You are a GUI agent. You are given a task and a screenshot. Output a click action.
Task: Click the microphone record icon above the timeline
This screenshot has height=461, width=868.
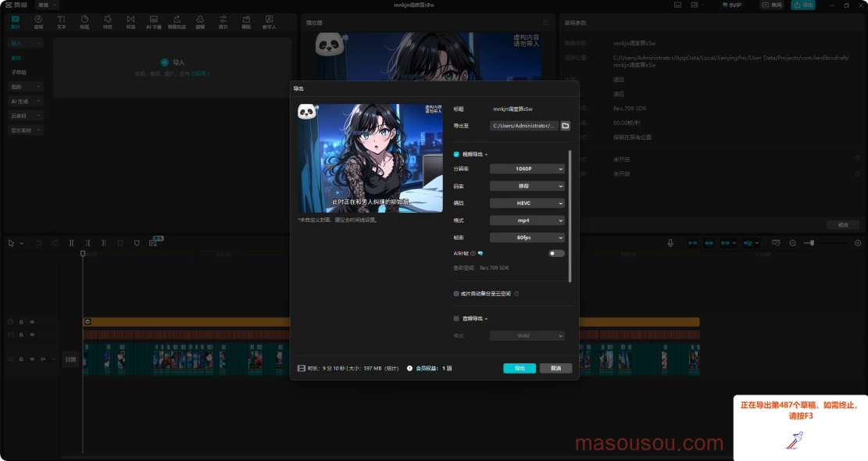point(670,243)
